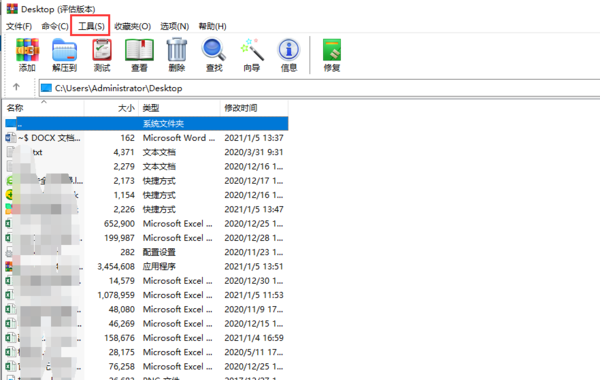Click the 配置设置 type cell
Image resolution: width=600 pixels, height=380 pixels.
coord(159,252)
